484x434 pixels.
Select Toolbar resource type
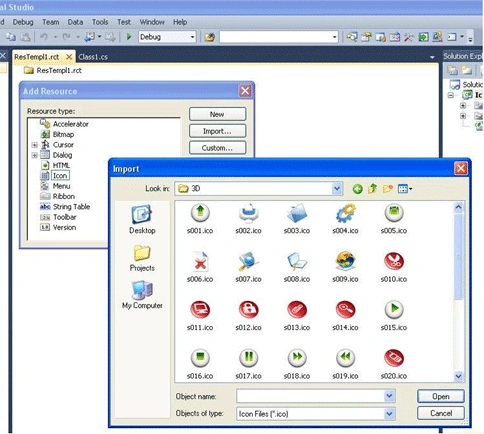pyautogui.click(x=58, y=217)
